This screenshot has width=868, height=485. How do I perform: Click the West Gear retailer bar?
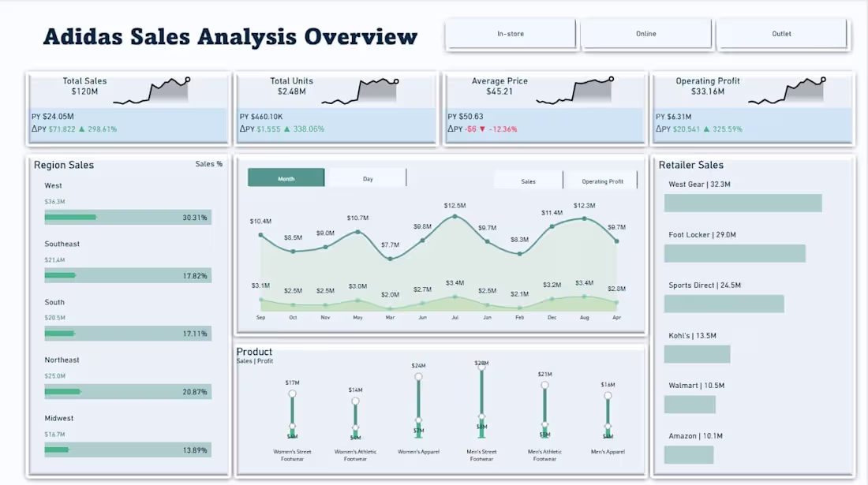click(742, 203)
